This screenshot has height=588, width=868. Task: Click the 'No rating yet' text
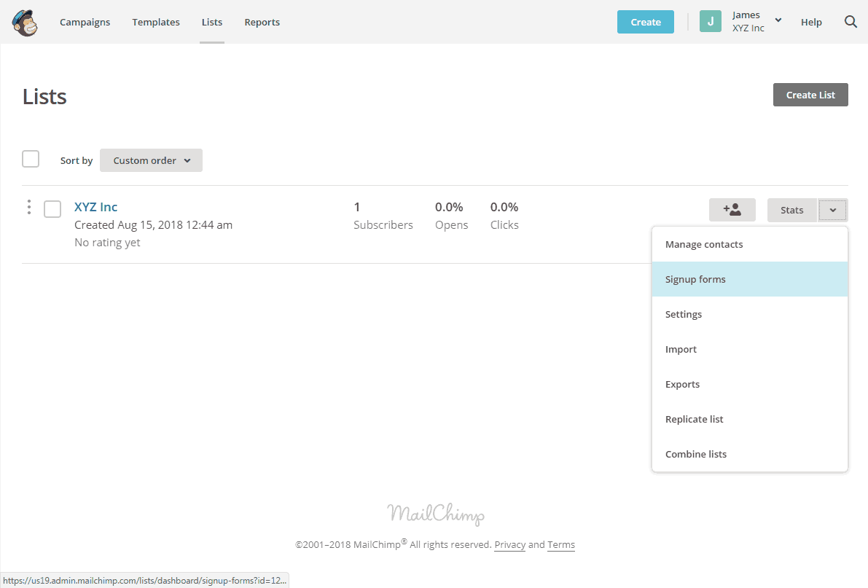pyautogui.click(x=107, y=243)
